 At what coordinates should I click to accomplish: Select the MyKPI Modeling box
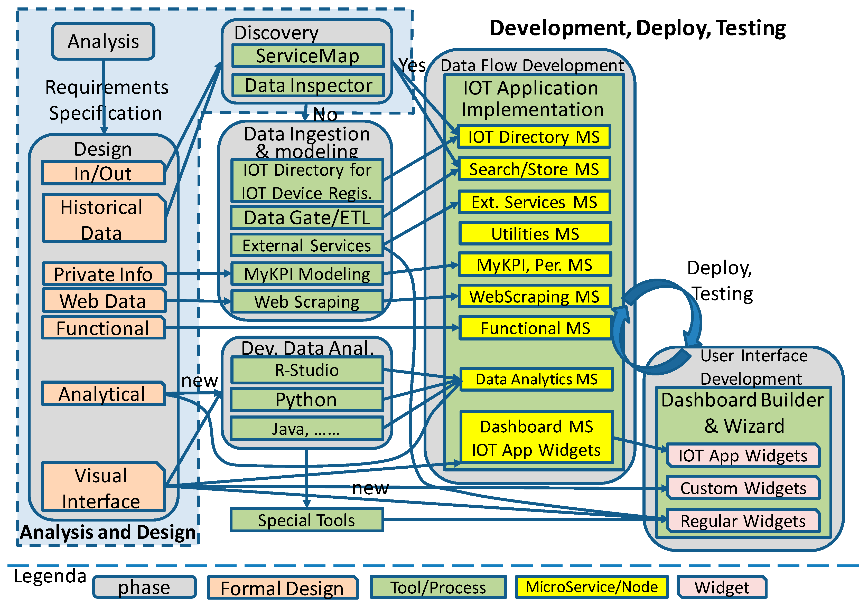[307, 274]
